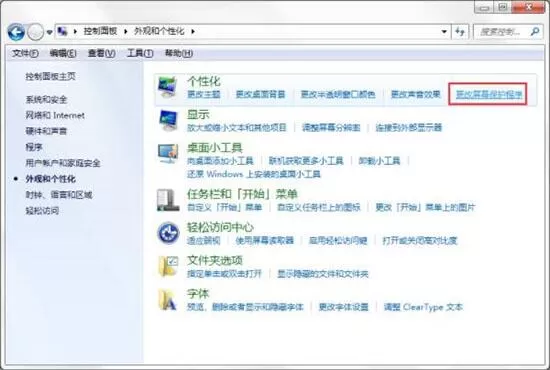Select 程序 in sidebar
This screenshot has width=550, height=370.
click(x=34, y=147)
